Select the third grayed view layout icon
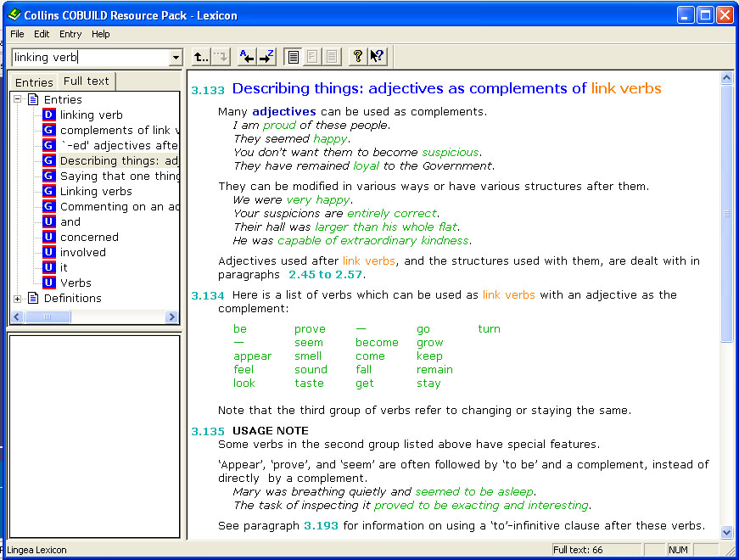 (x=332, y=57)
